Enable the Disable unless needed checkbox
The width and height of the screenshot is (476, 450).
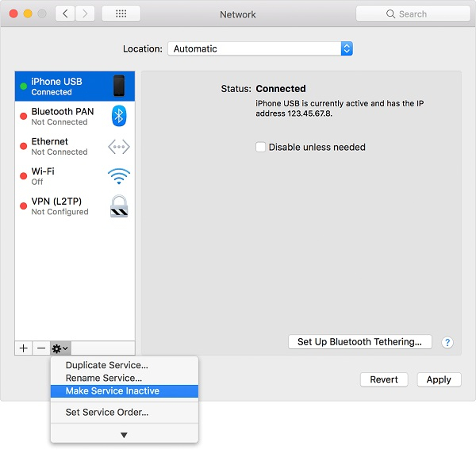pyautogui.click(x=260, y=147)
